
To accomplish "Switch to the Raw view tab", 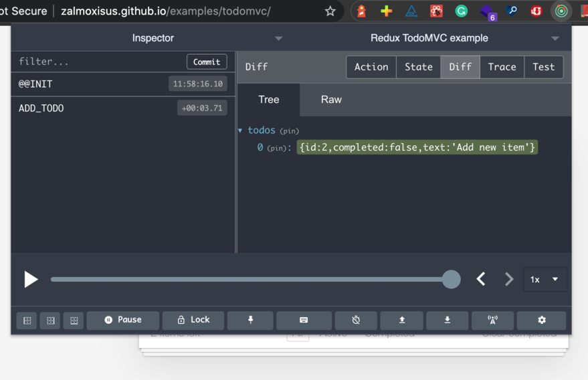I will click(331, 100).
